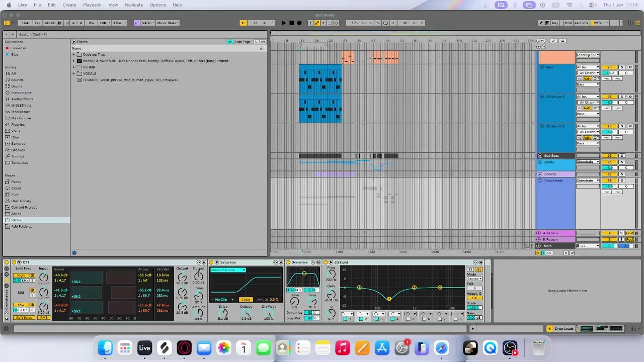Click EQ Eight band 2 node
This screenshot has width=644, height=362.
pyautogui.click(x=389, y=299)
